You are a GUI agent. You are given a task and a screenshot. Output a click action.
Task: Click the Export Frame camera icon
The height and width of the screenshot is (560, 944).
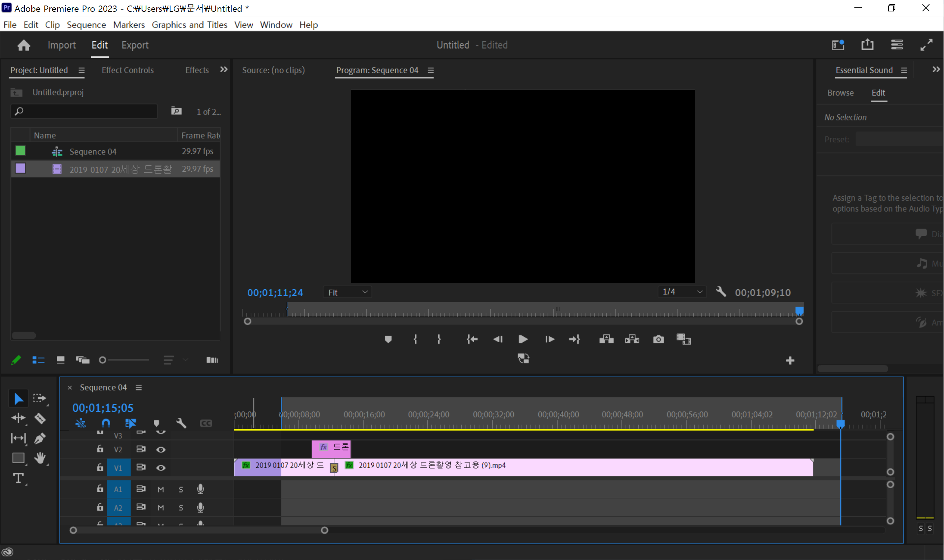pos(658,339)
